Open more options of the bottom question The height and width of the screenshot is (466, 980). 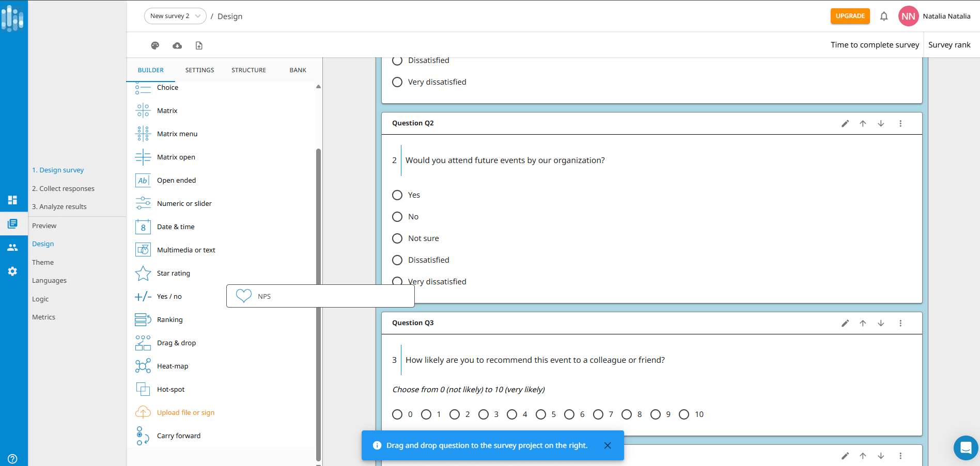tap(900, 456)
